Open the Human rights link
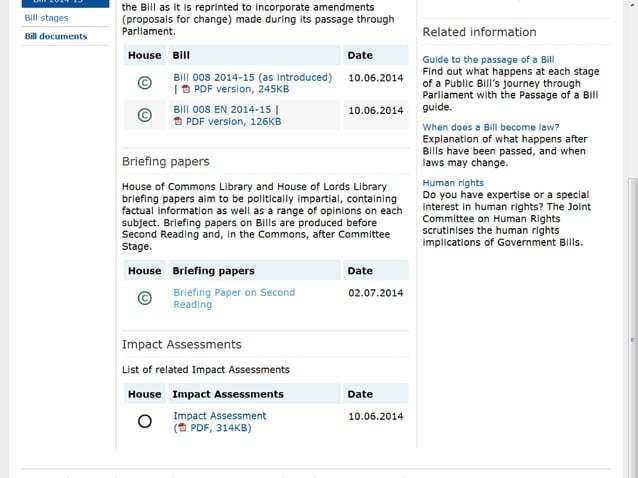638x478 pixels. click(452, 183)
